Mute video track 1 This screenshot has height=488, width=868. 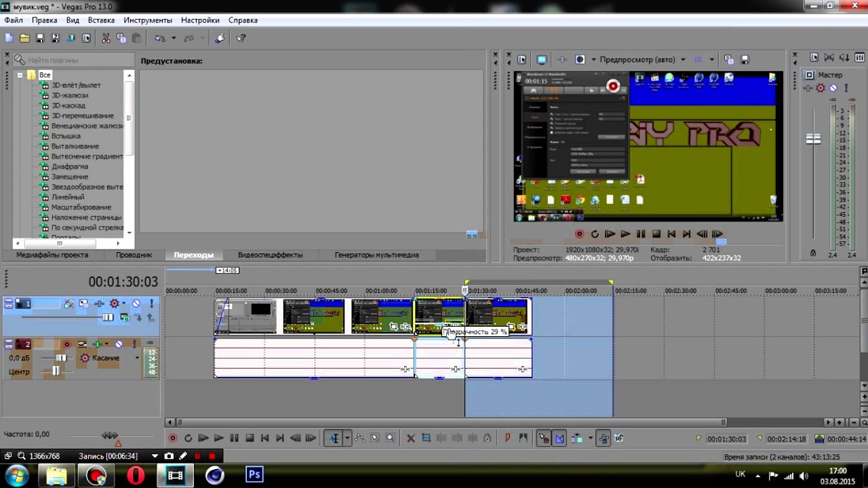[136, 304]
